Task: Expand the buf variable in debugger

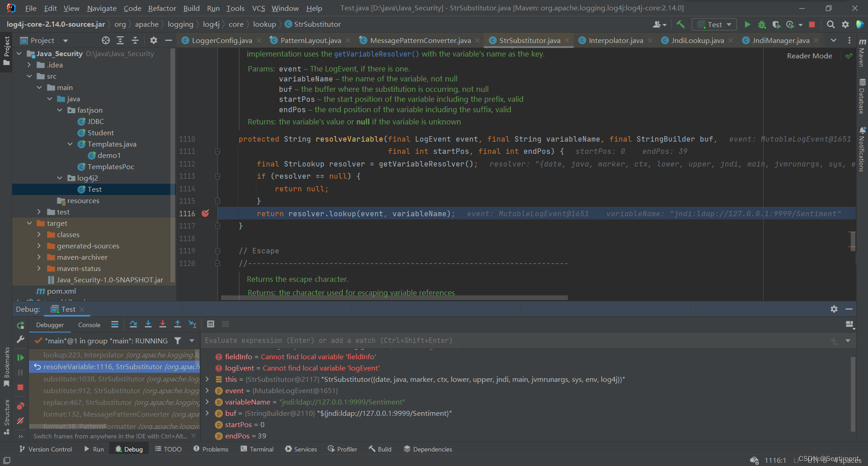Action: pos(208,413)
